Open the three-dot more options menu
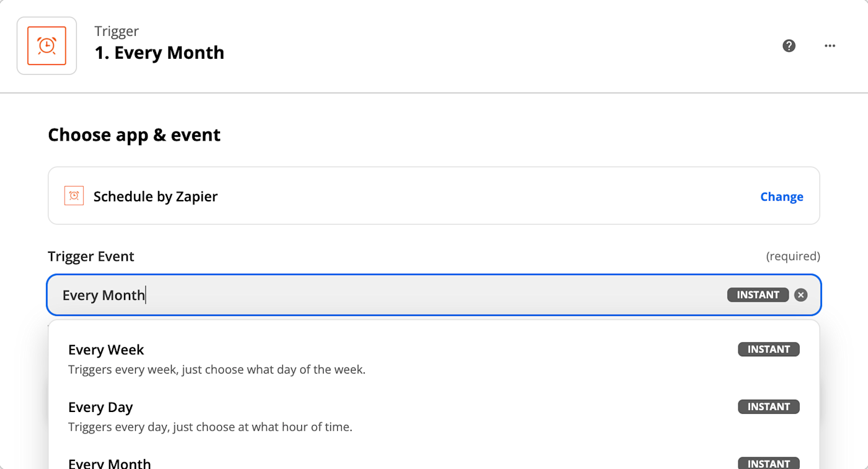The image size is (868, 469). pyautogui.click(x=830, y=46)
